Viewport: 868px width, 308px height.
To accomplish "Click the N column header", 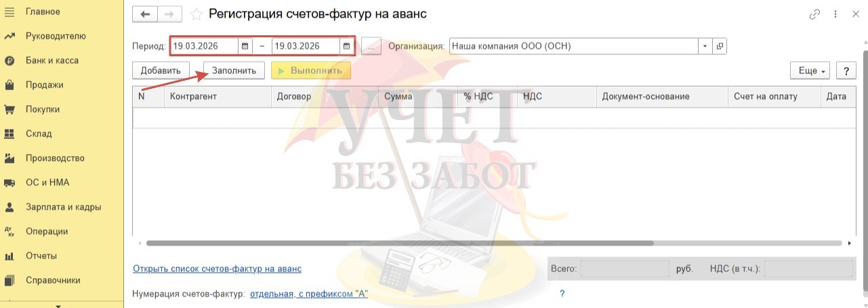I will (x=148, y=96).
